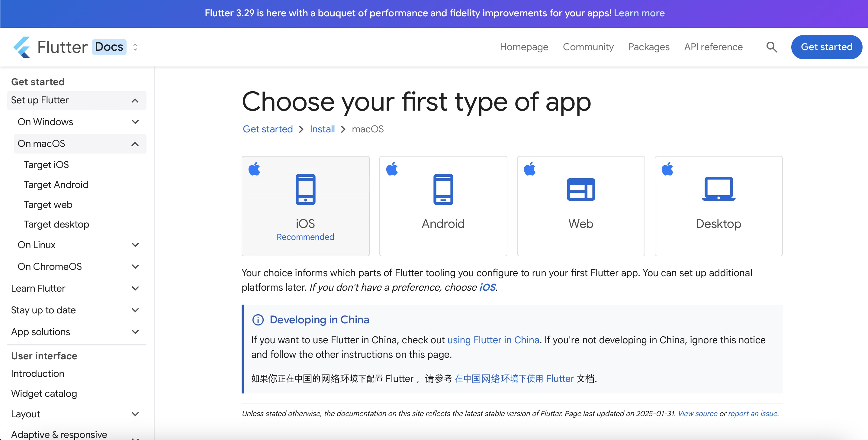Click the macOS breadcrumb text
The width and height of the screenshot is (868, 440).
(368, 129)
